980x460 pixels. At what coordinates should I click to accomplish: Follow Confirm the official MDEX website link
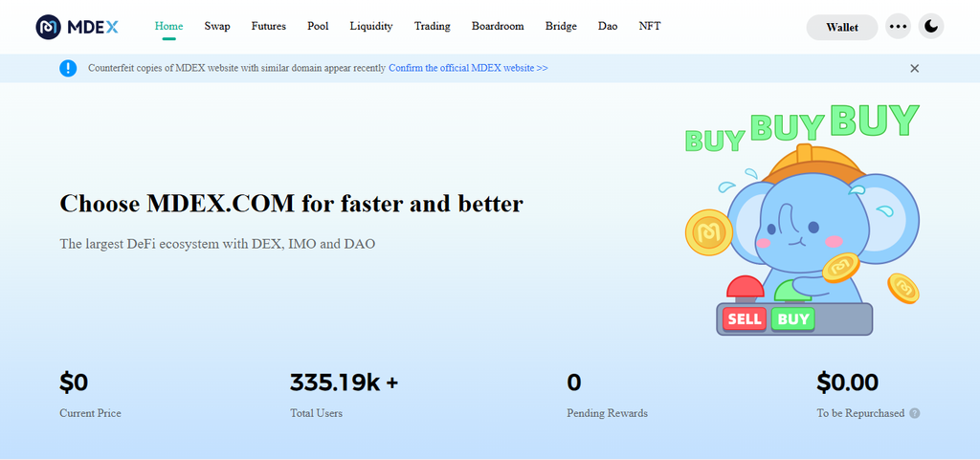click(x=468, y=68)
